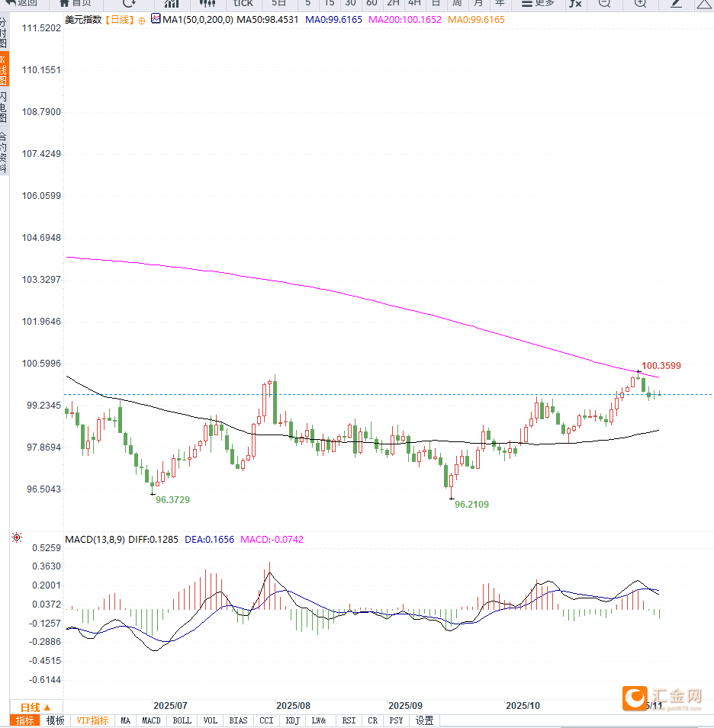Click the 2025/10 date axis label
This screenshot has height=728, width=714.
point(523,706)
